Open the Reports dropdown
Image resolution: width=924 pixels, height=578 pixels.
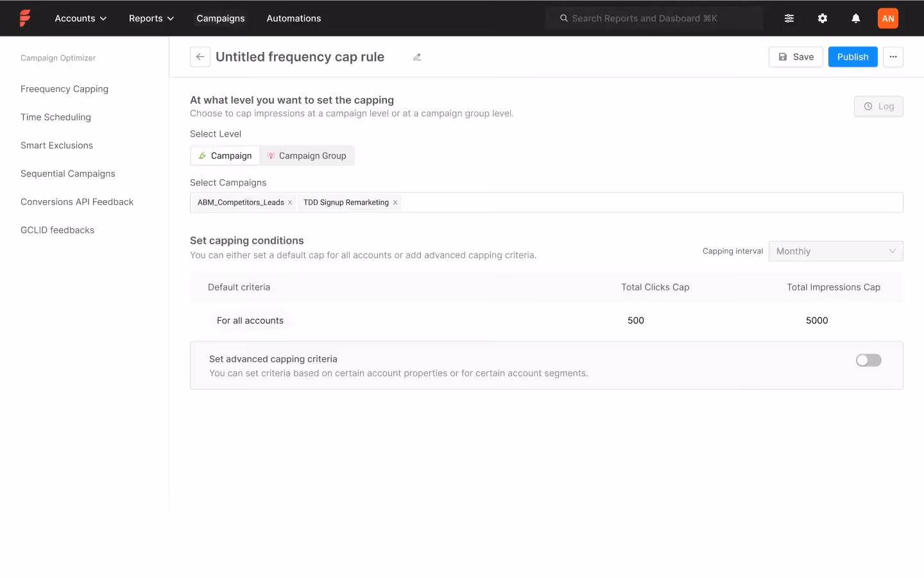point(151,18)
